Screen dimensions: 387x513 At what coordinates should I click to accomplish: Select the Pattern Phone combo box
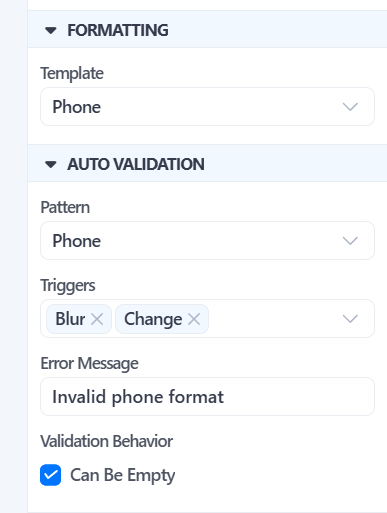[x=207, y=241]
